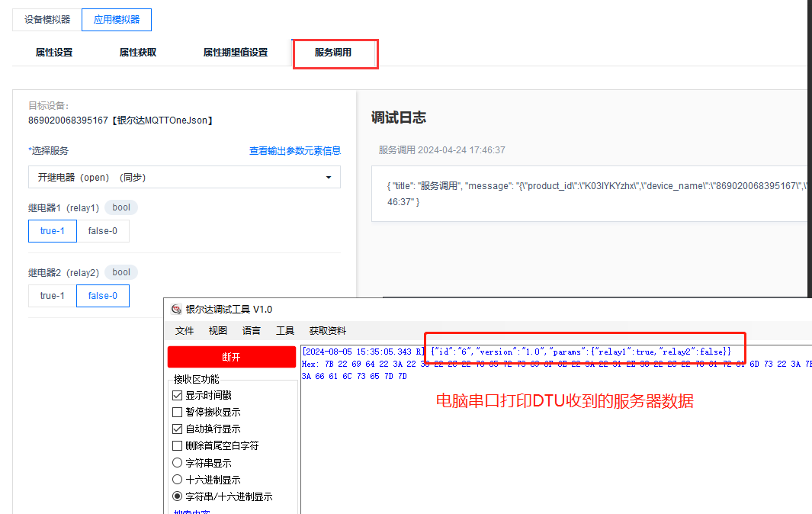Open the 属性期望值设置 tab

point(236,53)
